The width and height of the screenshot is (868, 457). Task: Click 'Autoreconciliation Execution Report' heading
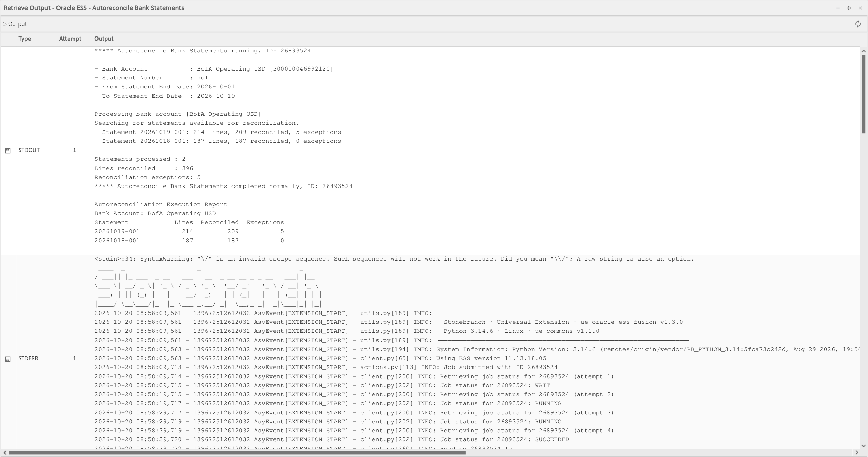click(161, 204)
